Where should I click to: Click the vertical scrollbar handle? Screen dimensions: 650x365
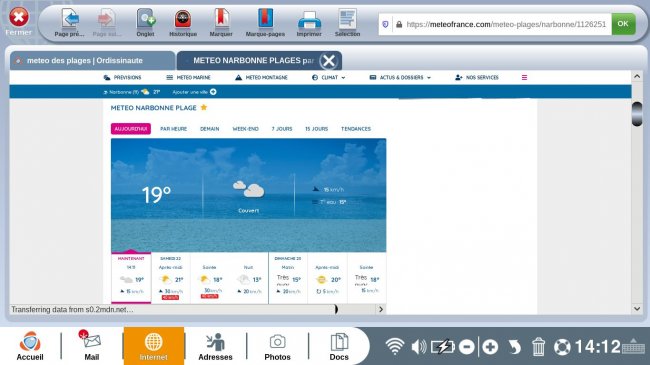637,114
